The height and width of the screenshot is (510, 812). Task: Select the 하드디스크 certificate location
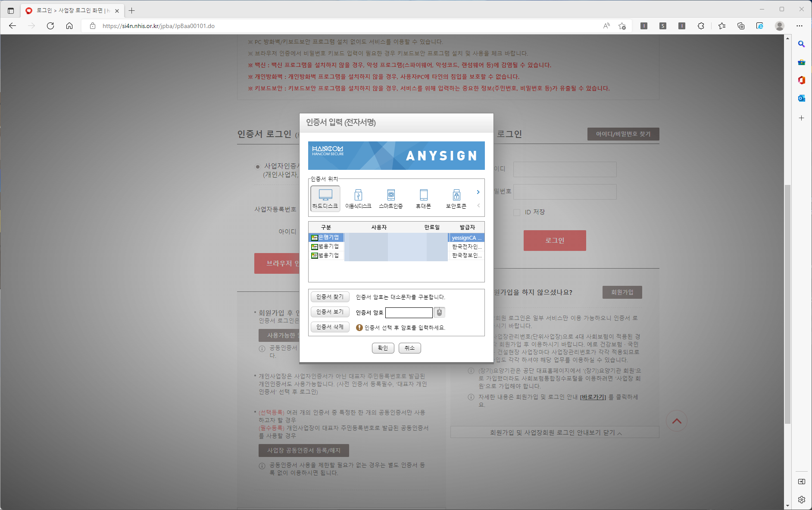click(x=325, y=198)
